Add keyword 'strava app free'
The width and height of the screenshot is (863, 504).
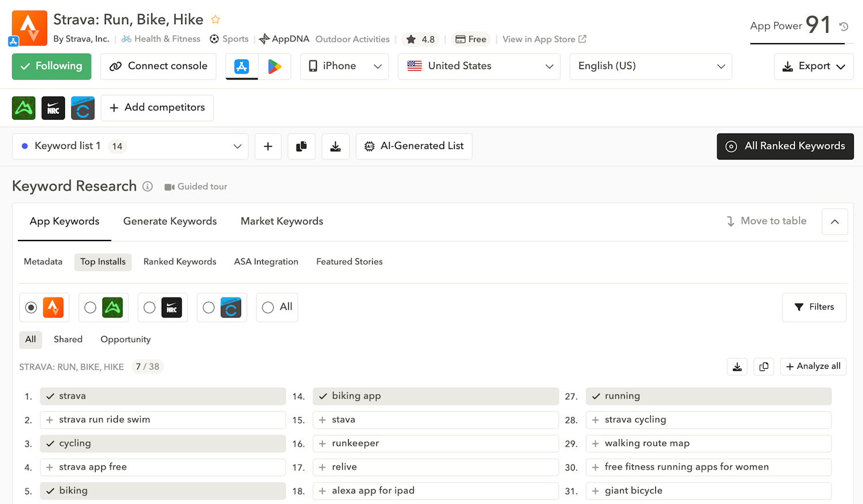coord(163,467)
